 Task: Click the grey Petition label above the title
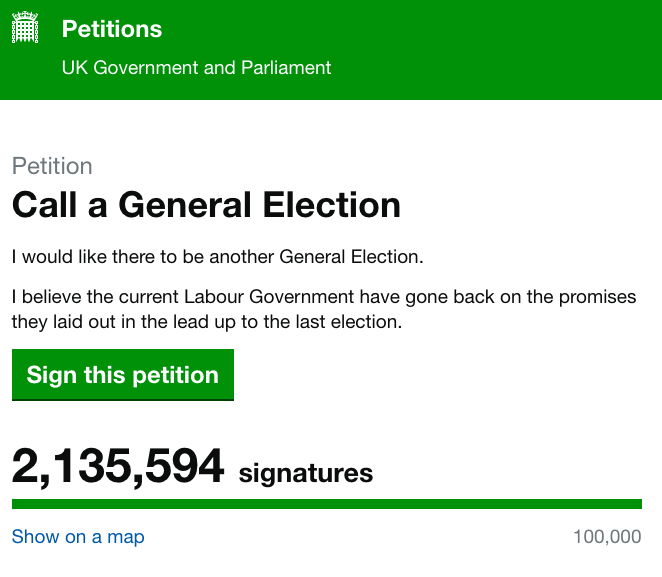(x=52, y=166)
